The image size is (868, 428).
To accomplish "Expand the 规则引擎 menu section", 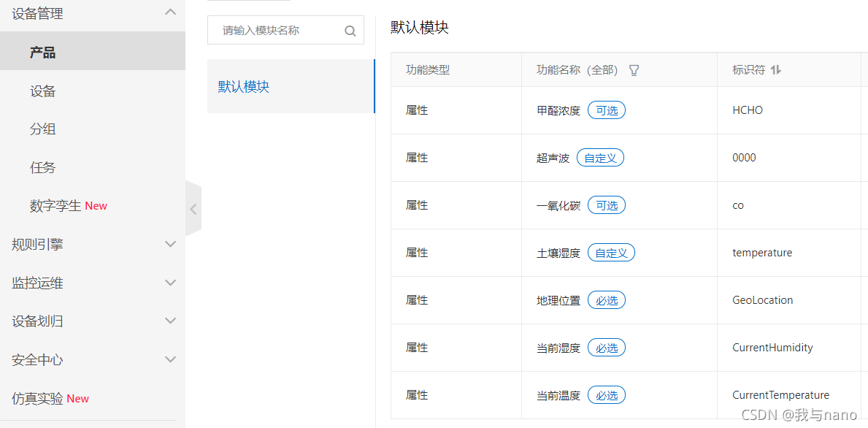I will [x=171, y=244].
